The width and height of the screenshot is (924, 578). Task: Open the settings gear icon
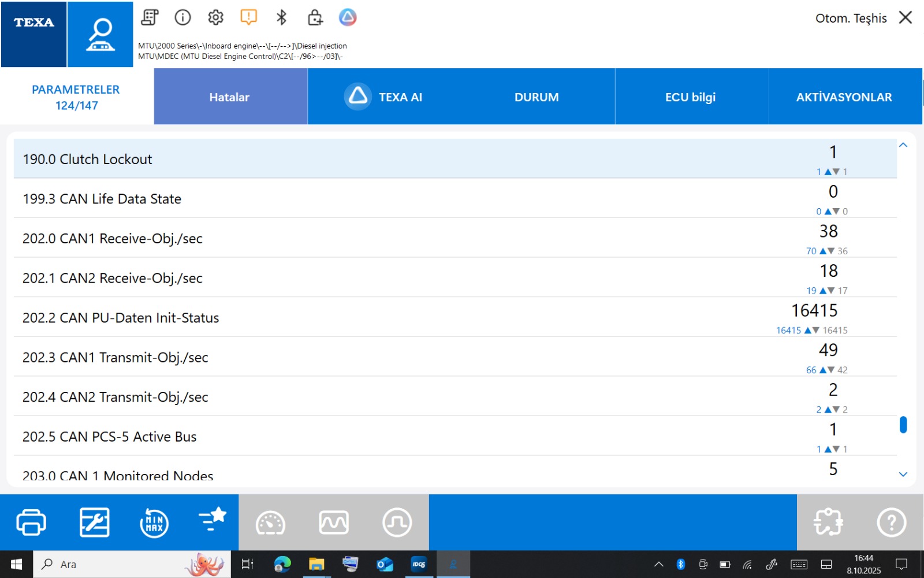(215, 17)
